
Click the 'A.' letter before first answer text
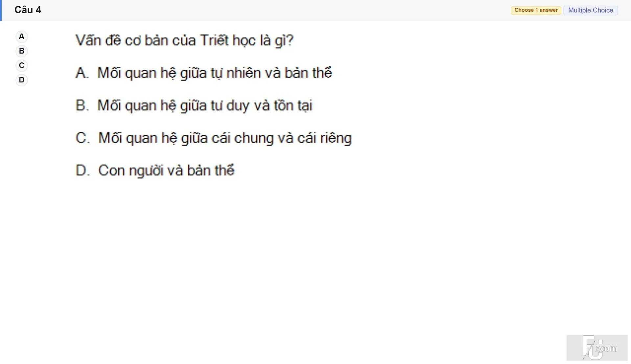pos(82,73)
